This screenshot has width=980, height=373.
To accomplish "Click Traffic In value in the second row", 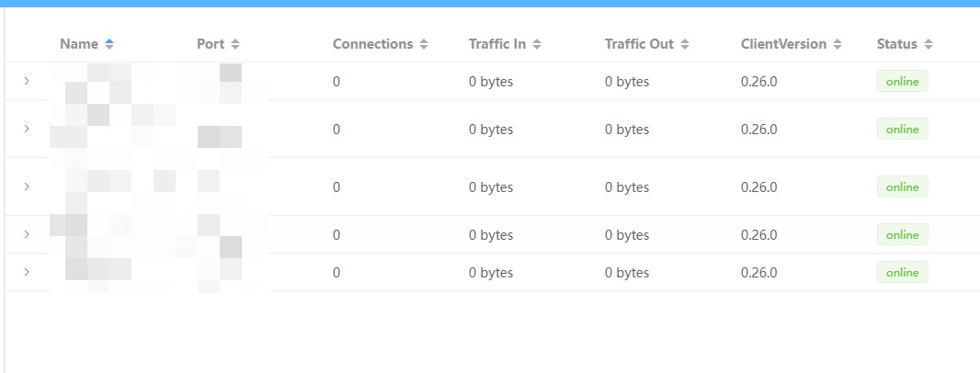I will [491, 130].
